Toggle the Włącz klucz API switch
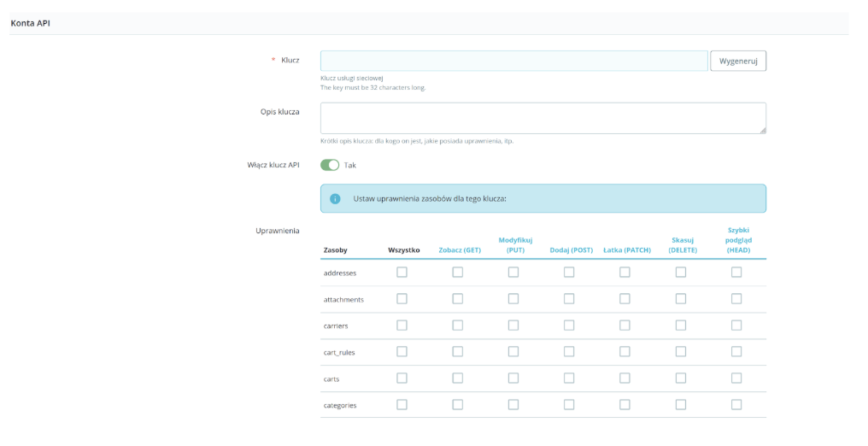Image resolution: width=868 pixels, height=446 pixels. (330, 165)
